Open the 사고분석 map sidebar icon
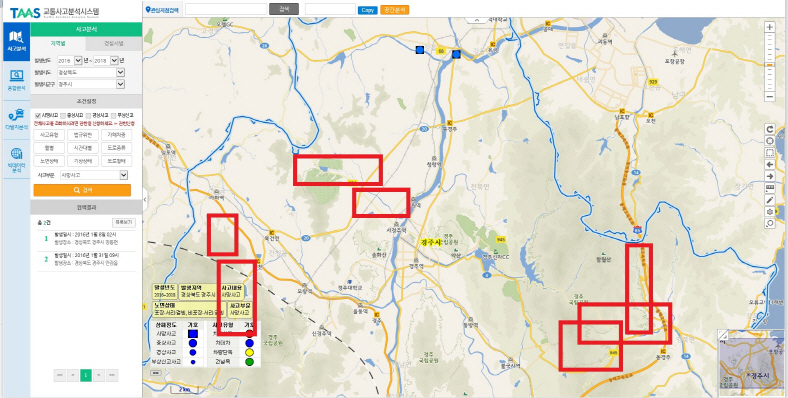This screenshot has width=788, height=398. pyautogui.click(x=16, y=42)
